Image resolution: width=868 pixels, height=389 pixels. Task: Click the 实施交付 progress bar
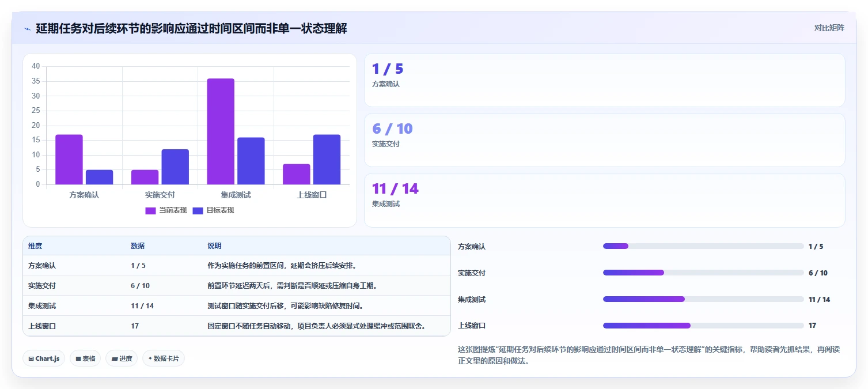703,273
